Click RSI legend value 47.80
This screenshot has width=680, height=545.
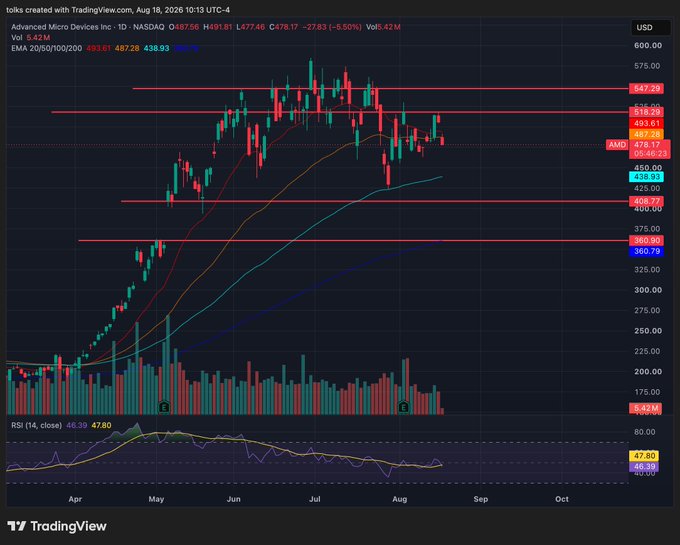click(x=101, y=425)
